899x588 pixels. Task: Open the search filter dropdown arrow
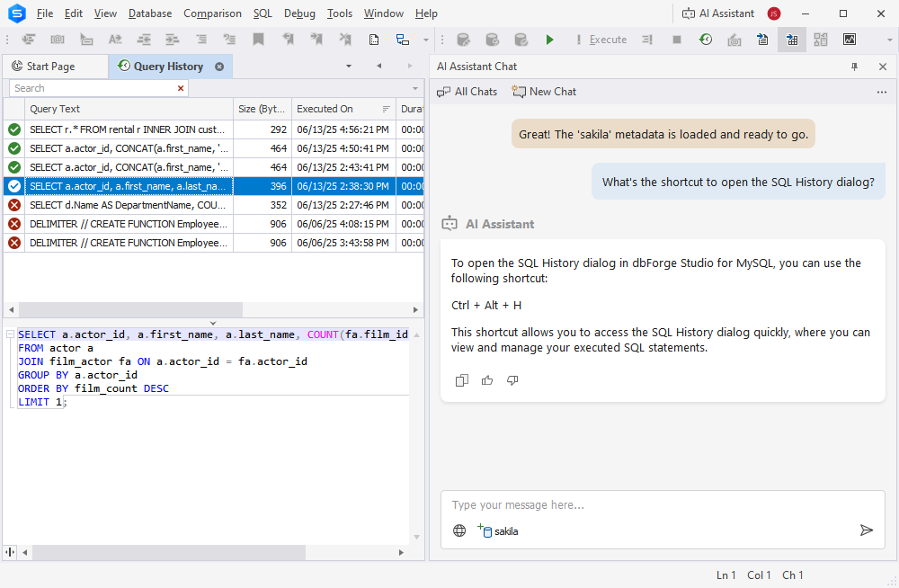pos(415,88)
